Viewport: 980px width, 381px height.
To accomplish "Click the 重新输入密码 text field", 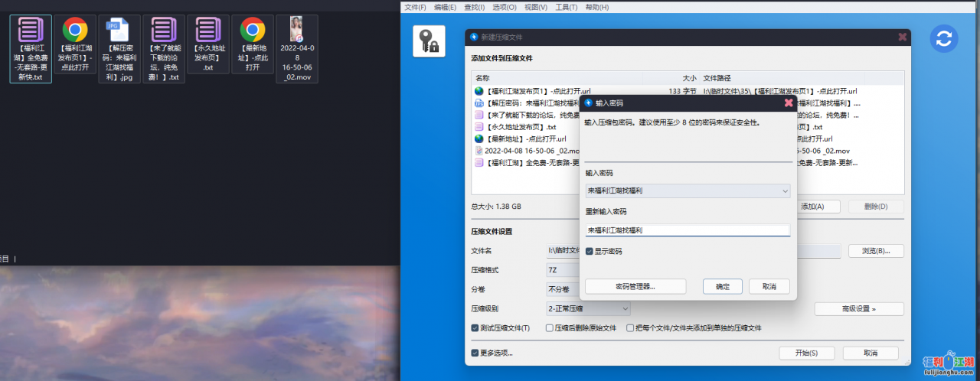I will pyautogui.click(x=687, y=230).
